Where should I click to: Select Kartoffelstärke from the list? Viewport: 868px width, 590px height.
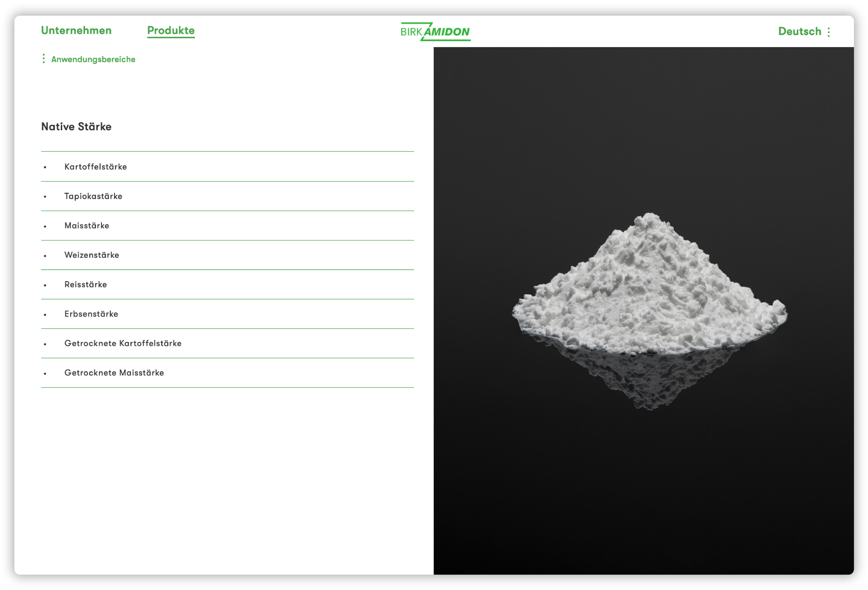pos(95,167)
